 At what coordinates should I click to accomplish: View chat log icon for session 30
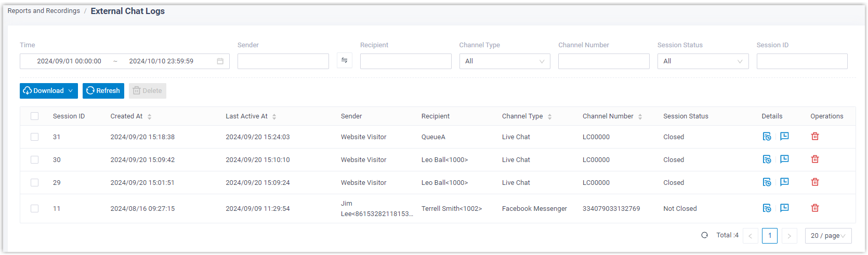tap(784, 159)
